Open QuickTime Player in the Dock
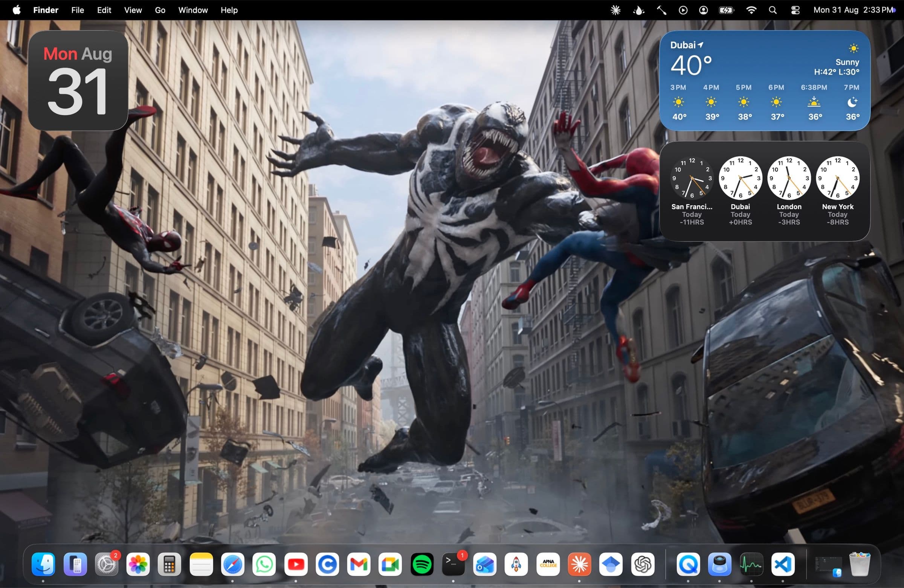 point(688,564)
